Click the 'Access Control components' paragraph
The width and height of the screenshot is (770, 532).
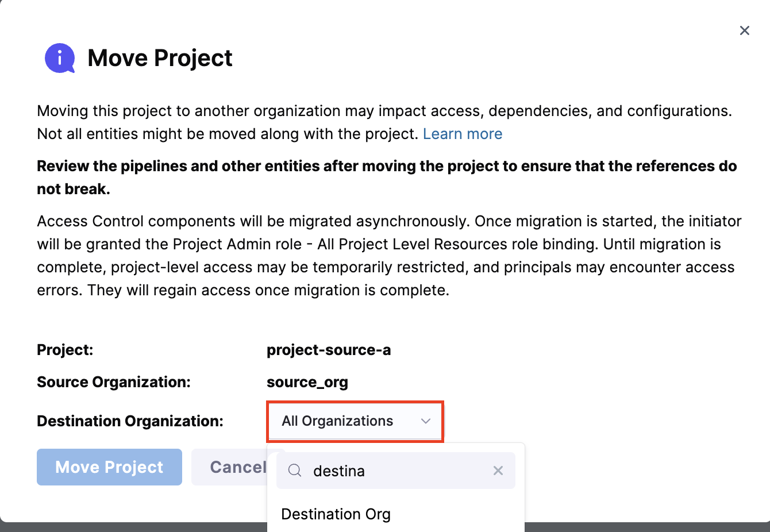[x=388, y=256]
